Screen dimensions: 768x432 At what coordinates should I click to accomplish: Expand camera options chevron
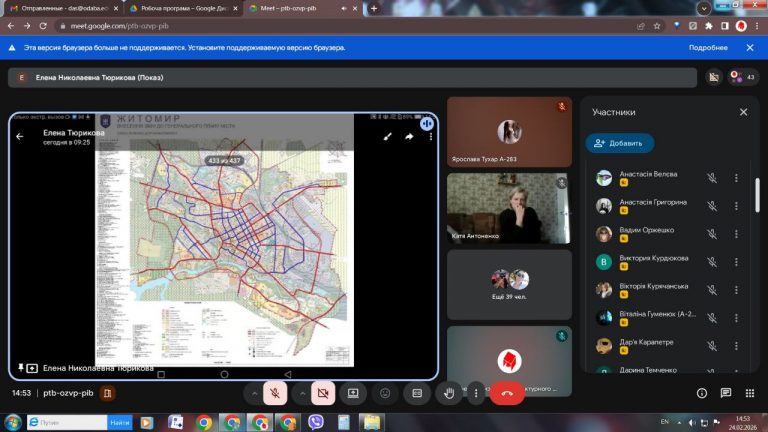(x=302, y=394)
